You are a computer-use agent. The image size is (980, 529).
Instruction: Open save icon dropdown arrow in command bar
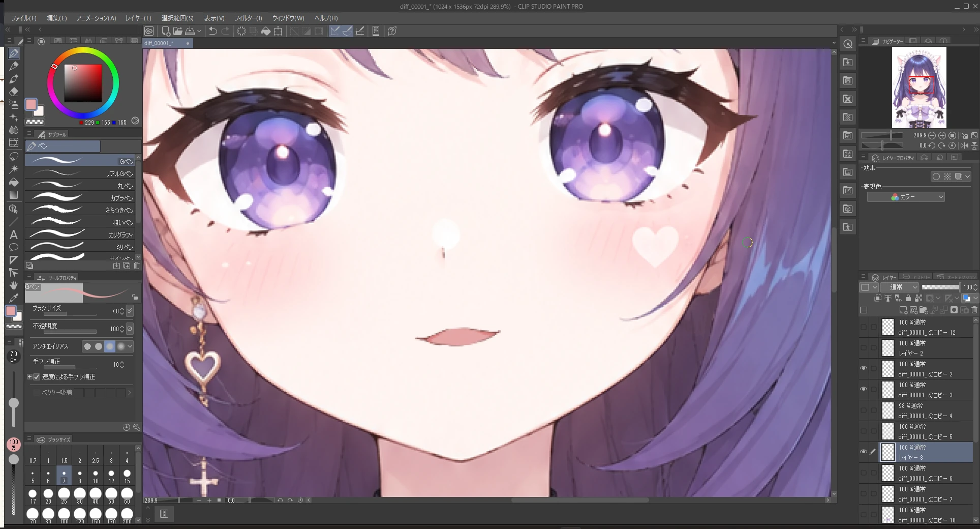(199, 31)
